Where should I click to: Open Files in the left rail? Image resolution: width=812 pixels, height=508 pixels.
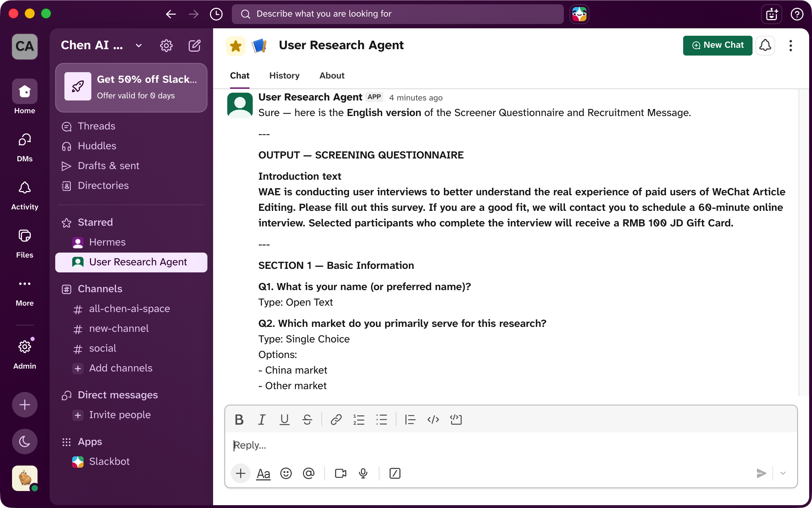(25, 243)
